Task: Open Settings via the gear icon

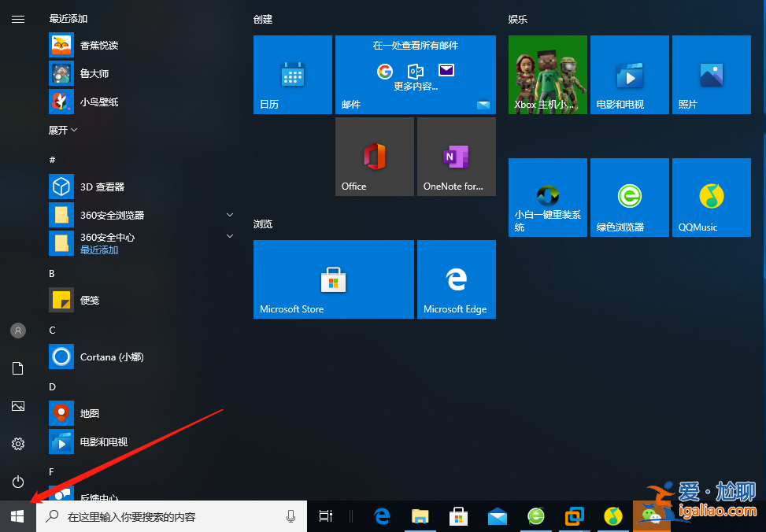Action: [17, 444]
